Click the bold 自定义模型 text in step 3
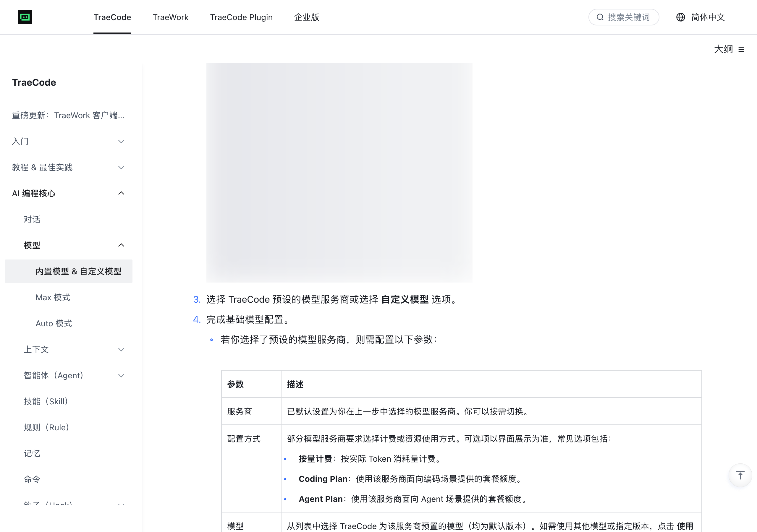Image resolution: width=757 pixels, height=532 pixels. (x=405, y=300)
